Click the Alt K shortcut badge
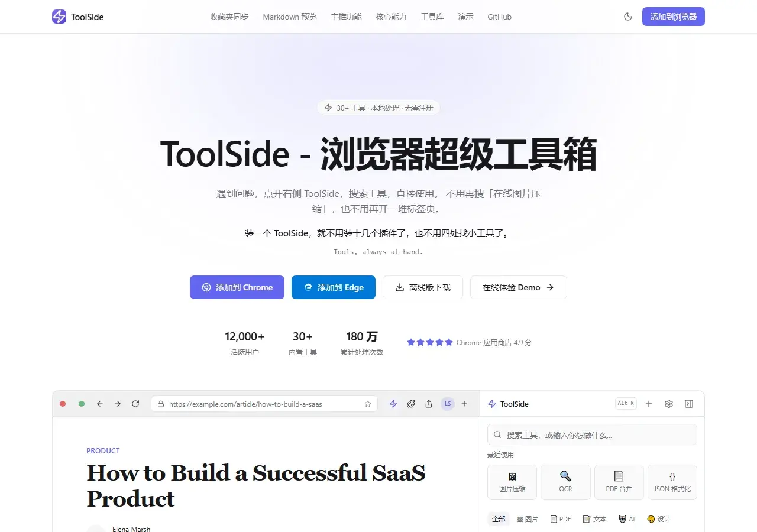The image size is (757, 532). pyautogui.click(x=626, y=404)
